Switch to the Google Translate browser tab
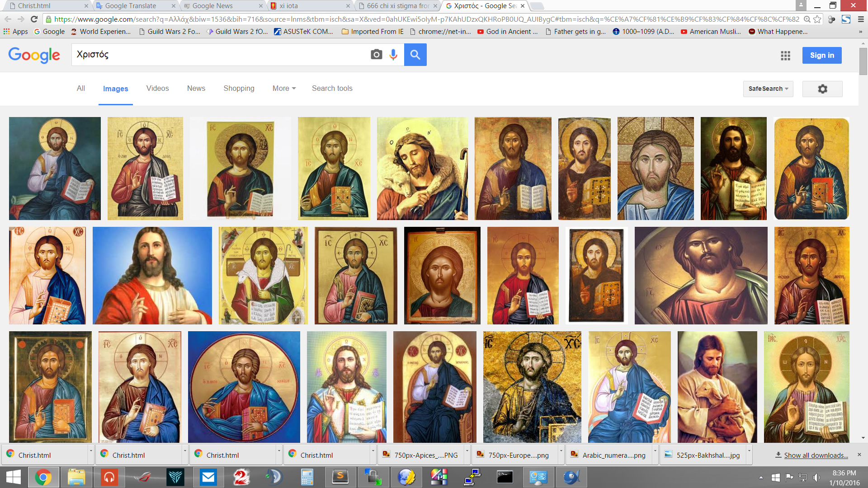 [x=131, y=6]
